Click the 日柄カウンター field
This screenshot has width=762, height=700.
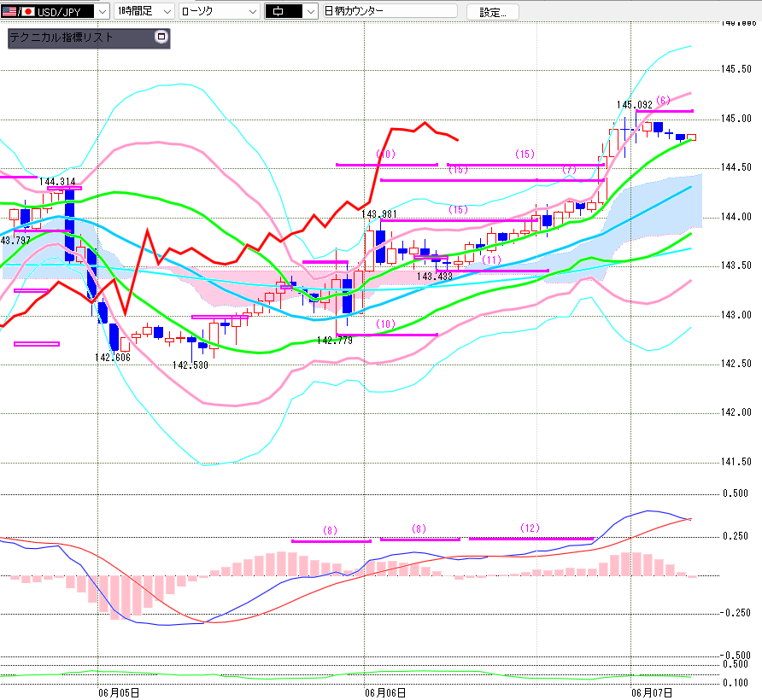[x=390, y=11]
